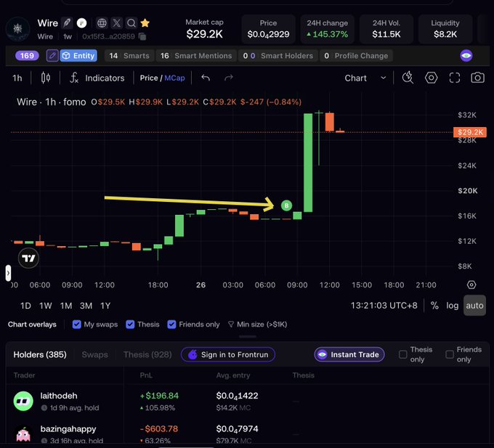This screenshot has width=494, height=448.
Task: Take a chart snapshot with camera icon
Action: pos(477,78)
